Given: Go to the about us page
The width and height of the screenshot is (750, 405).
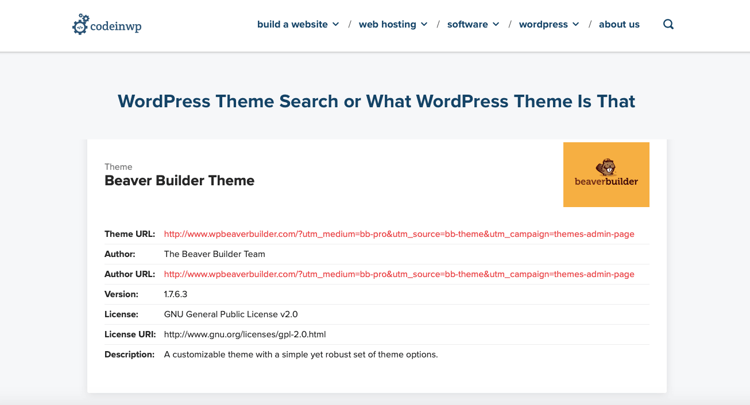Looking at the screenshot, I should tap(619, 24).
